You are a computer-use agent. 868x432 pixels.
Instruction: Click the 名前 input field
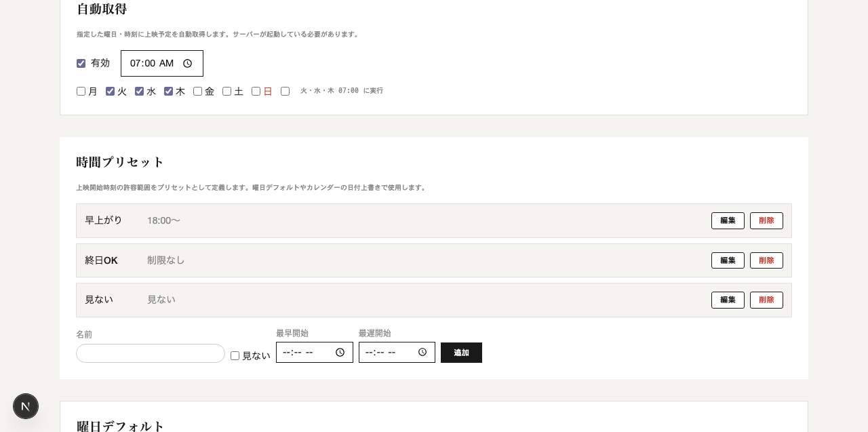(150, 353)
